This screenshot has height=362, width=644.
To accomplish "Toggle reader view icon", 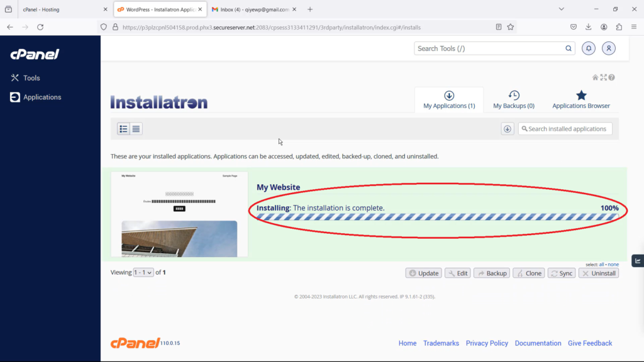I will coord(499,27).
